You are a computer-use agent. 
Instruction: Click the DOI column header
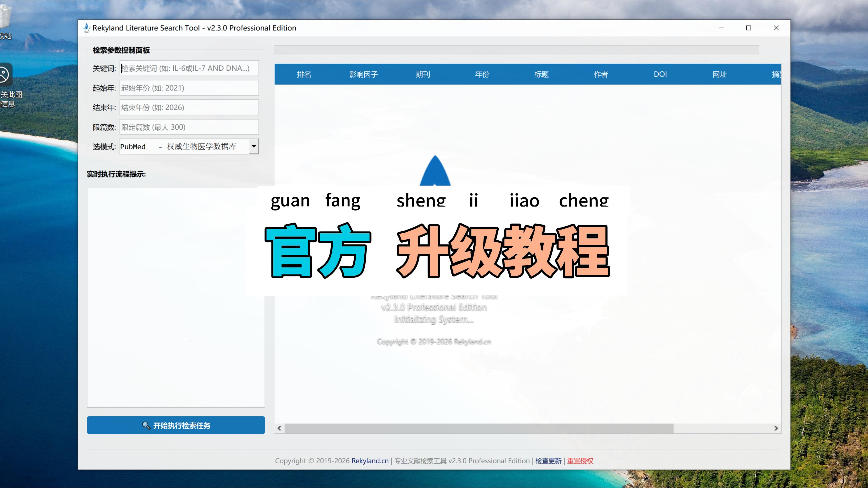pos(660,74)
